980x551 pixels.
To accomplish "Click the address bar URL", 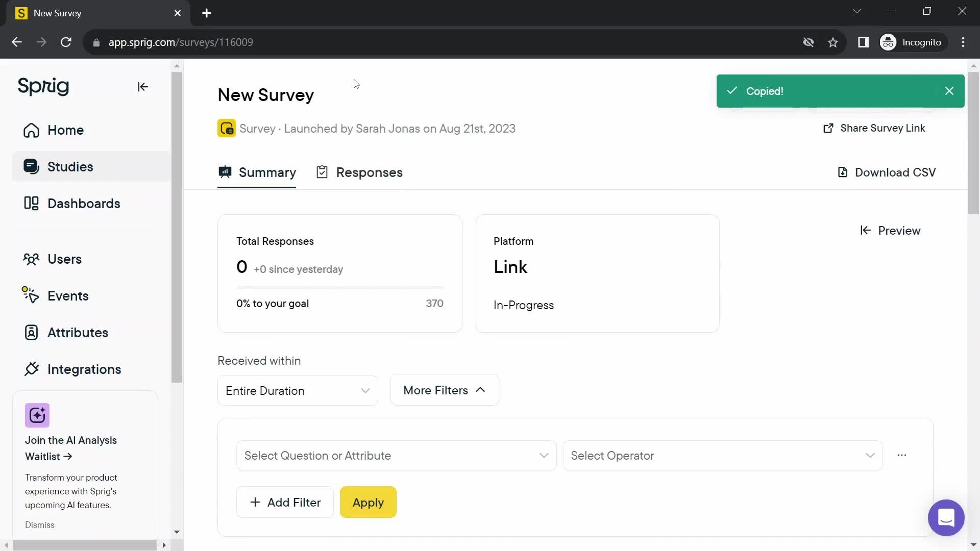I will point(181,42).
